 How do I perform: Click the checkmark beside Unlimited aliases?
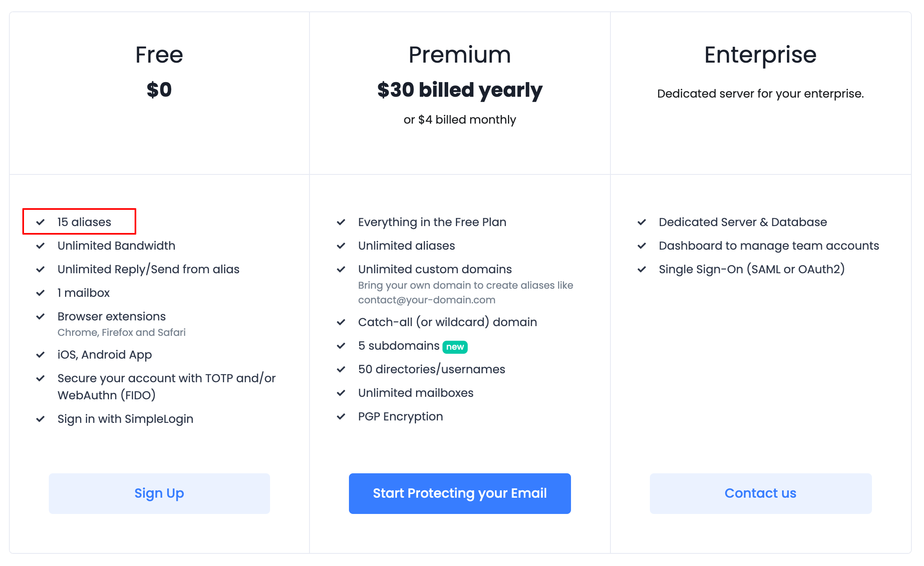point(341,246)
